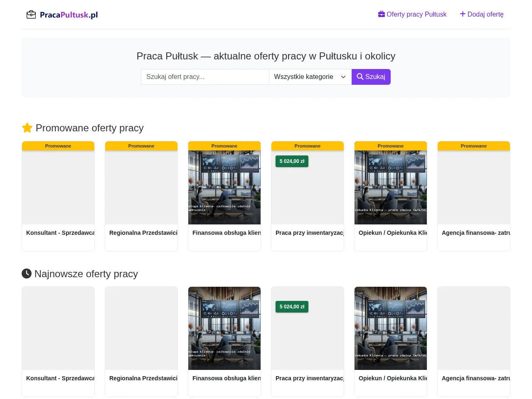Screen dimensions: 532x399
Task: Open newest Opiekun / Opiekunka Klienta office thumbnail
Action: [391, 328]
